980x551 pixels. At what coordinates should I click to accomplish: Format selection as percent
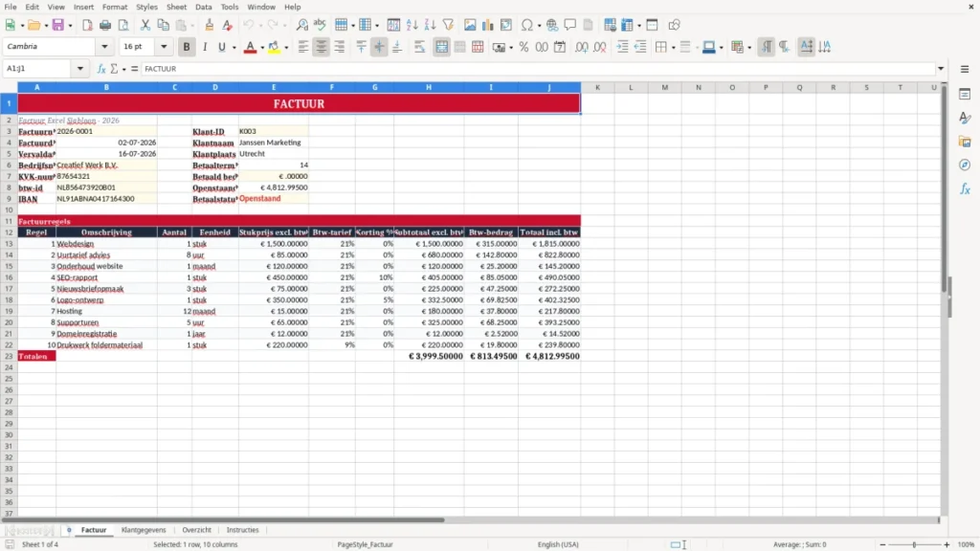523,47
